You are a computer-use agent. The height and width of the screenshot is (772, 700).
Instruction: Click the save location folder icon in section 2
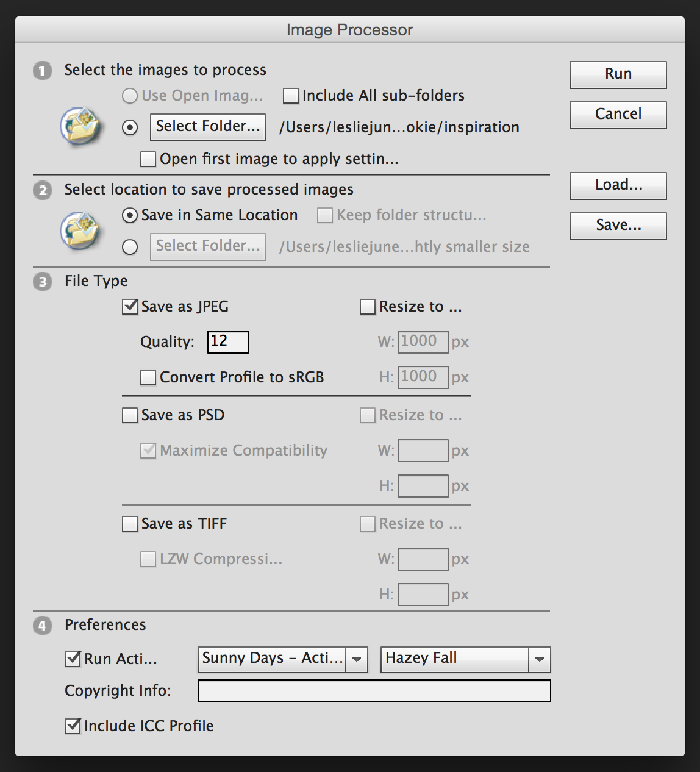[x=80, y=231]
